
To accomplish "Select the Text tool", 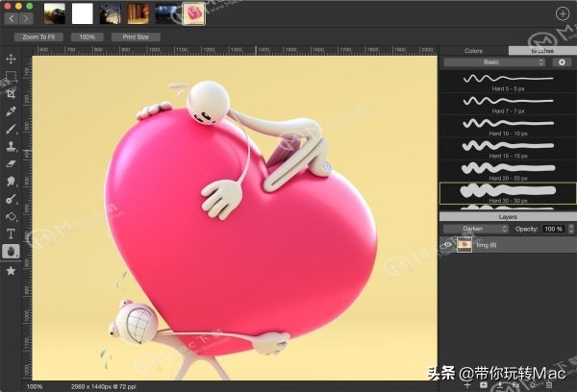I will coord(11,233).
